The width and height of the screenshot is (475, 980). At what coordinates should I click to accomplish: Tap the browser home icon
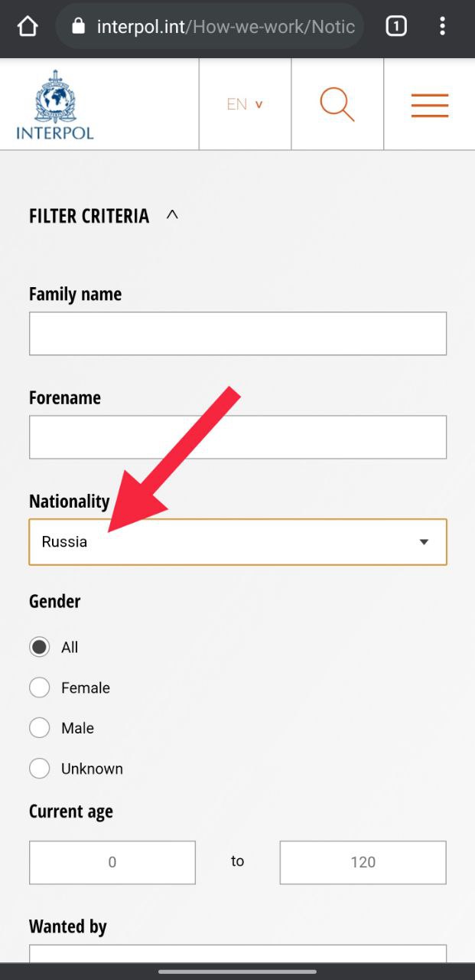coord(27,27)
